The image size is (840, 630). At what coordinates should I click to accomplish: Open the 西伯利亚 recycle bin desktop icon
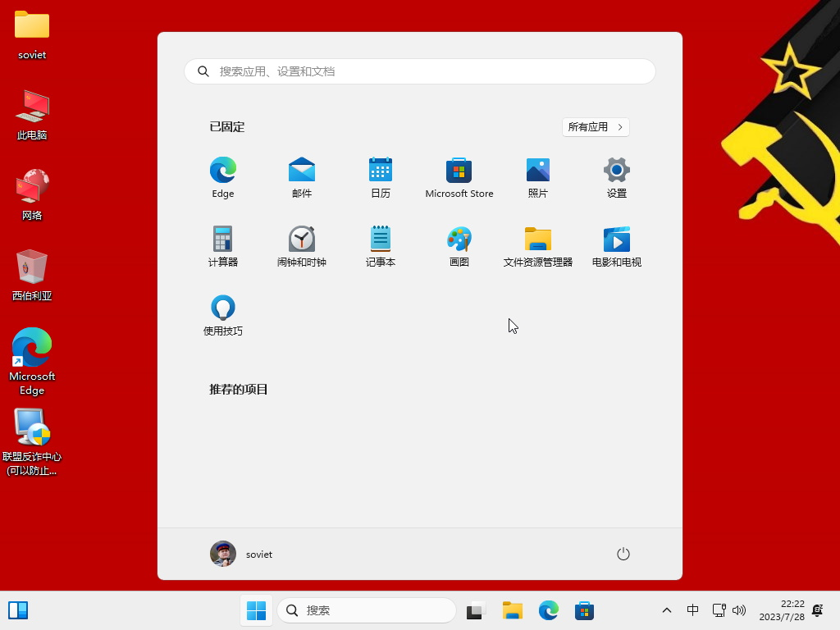click(32, 274)
